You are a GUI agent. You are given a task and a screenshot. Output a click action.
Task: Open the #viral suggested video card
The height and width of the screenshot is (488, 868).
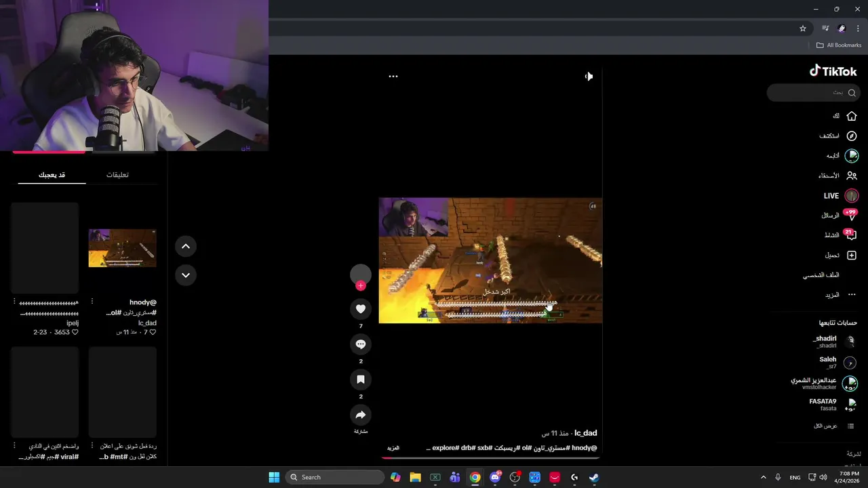[x=45, y=392]
